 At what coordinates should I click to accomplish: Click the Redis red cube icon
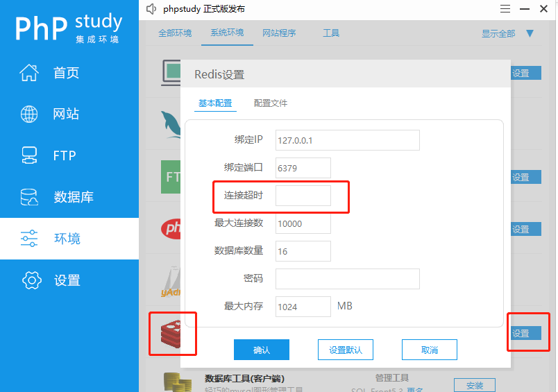(171, 333)
